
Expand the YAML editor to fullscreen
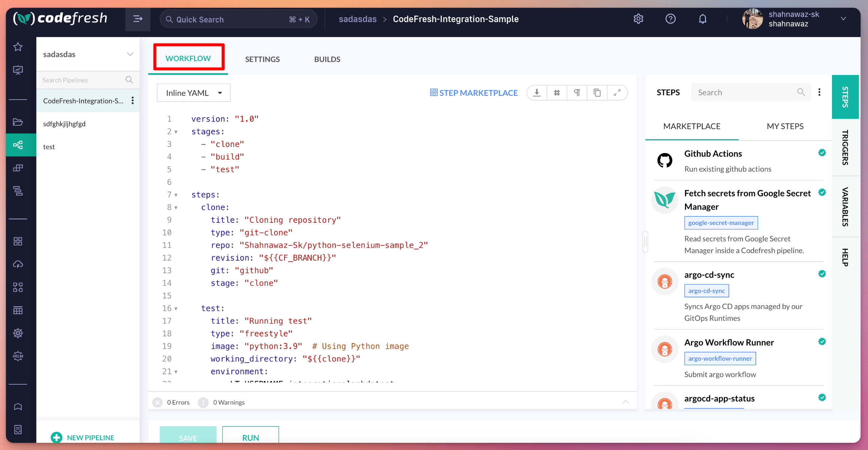tap(617, 93)
